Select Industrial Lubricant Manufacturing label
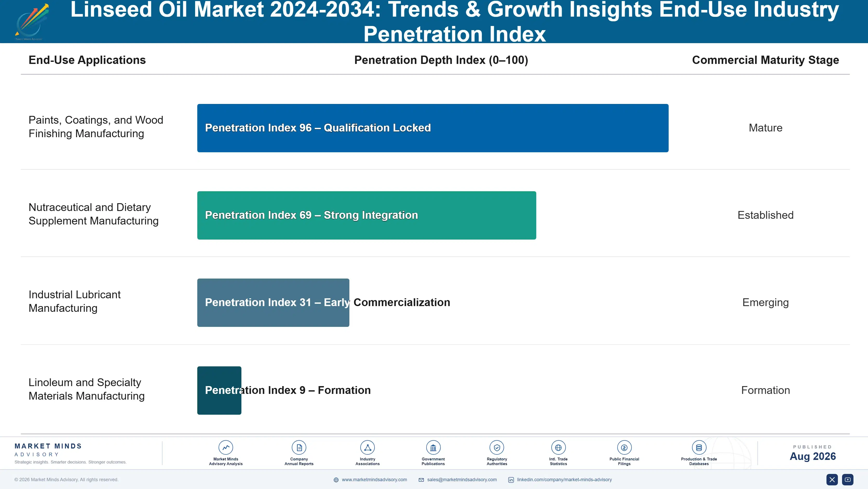The width and height of the screenshot is (868, 489). 74,301
